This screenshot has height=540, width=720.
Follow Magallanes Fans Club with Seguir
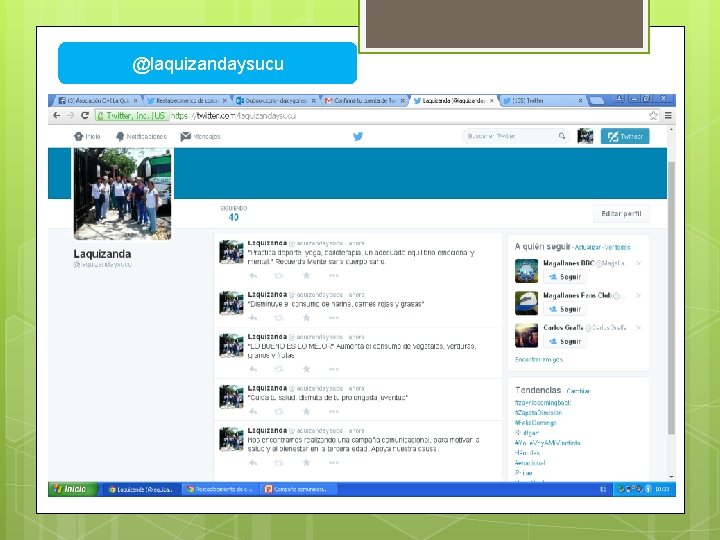(x=565, y=309)
